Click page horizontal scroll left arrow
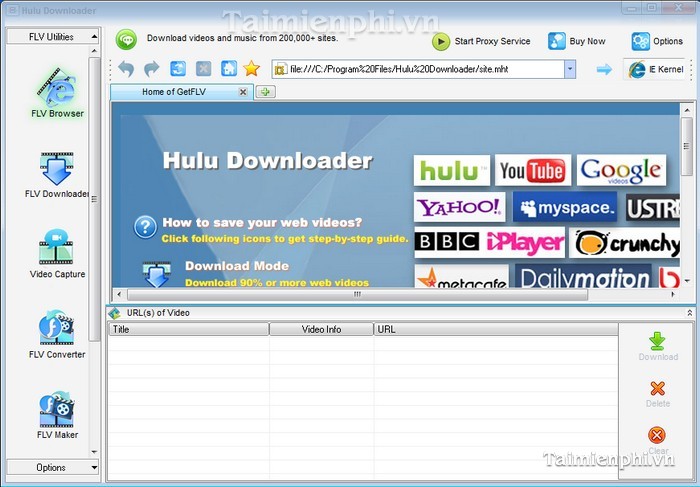The image size is (700, 487). click(119, 294)
